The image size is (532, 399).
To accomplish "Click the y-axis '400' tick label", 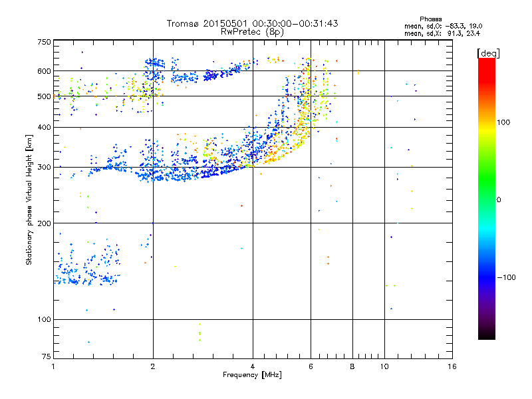I will pos(44,127).
